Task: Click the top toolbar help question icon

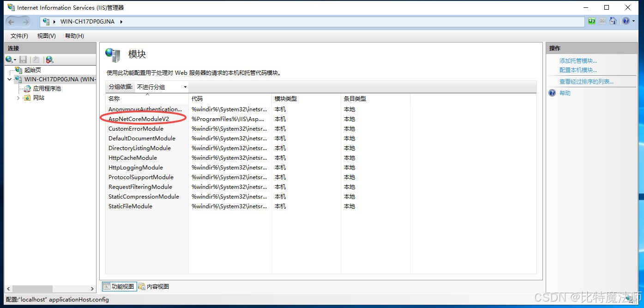Action: [625, 21]
